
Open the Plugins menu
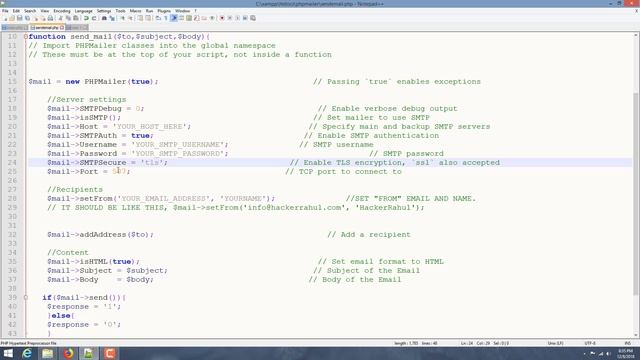point(164,11)
